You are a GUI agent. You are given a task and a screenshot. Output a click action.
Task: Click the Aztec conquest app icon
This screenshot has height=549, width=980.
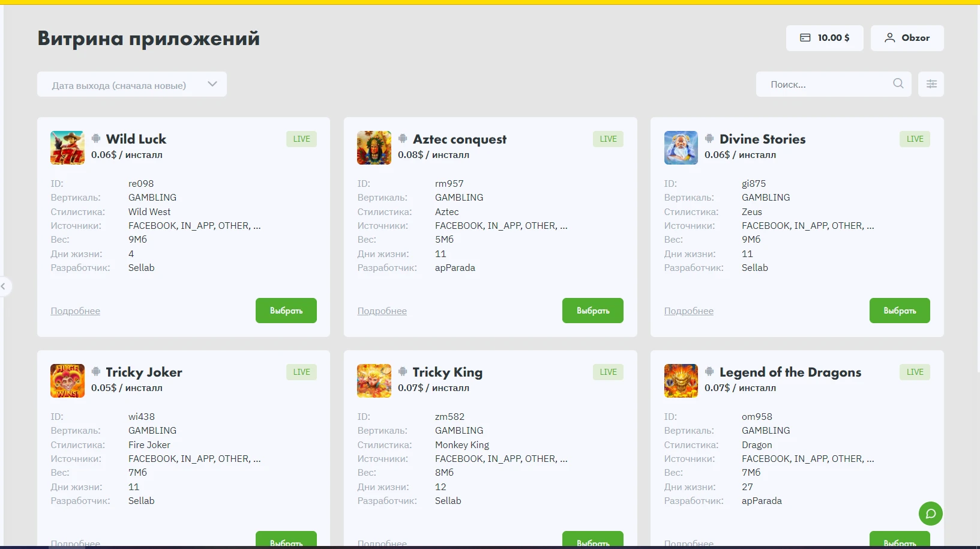374,148
